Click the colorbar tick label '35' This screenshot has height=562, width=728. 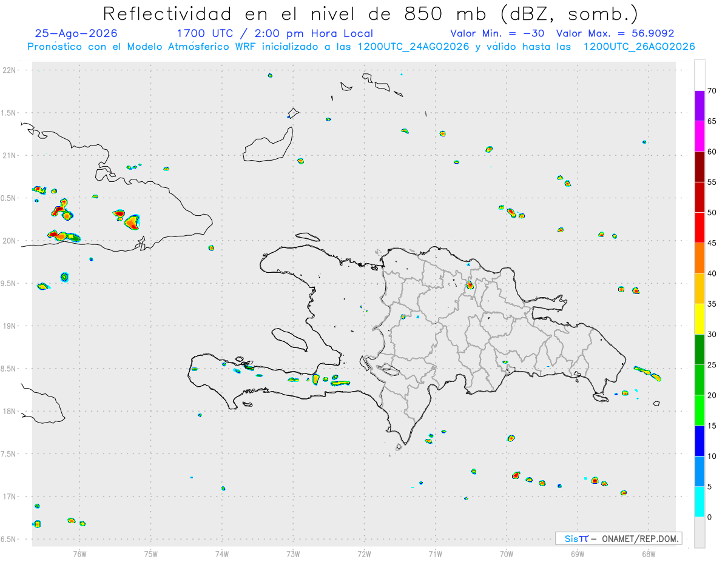712,304
